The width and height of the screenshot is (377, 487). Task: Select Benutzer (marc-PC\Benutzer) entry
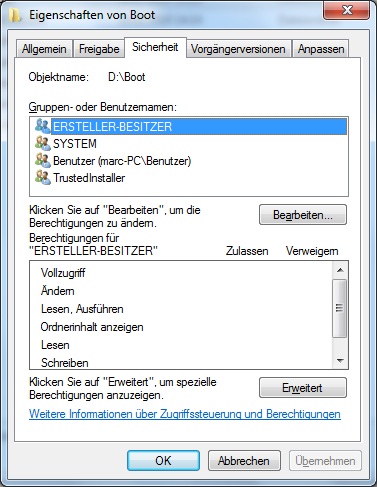tap(122, 161)
